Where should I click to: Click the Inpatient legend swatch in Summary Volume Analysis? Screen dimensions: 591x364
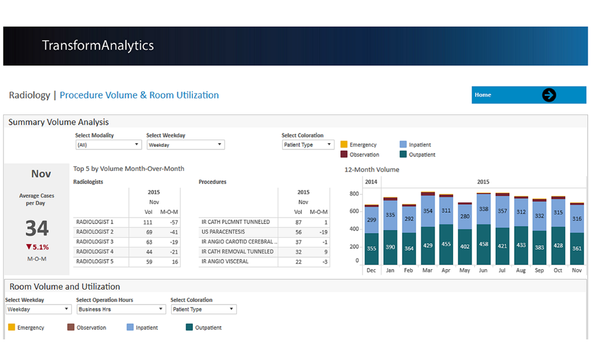pyautogui.click(x=403, y=144)
